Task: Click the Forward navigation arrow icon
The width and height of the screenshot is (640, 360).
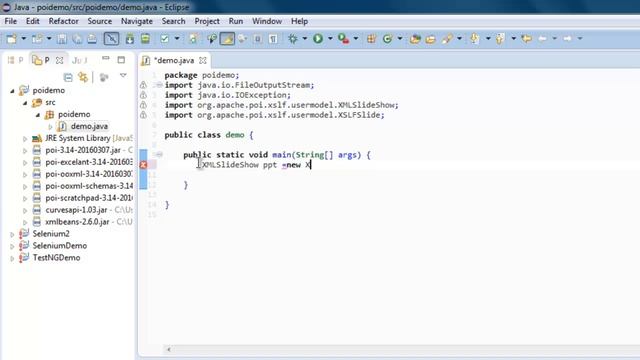Action: tap(567, 39)
